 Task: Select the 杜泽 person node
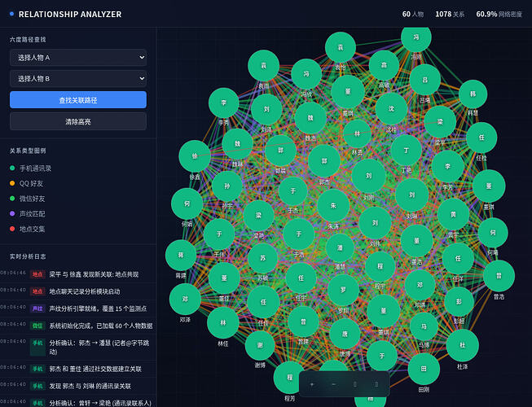[463, 345]
